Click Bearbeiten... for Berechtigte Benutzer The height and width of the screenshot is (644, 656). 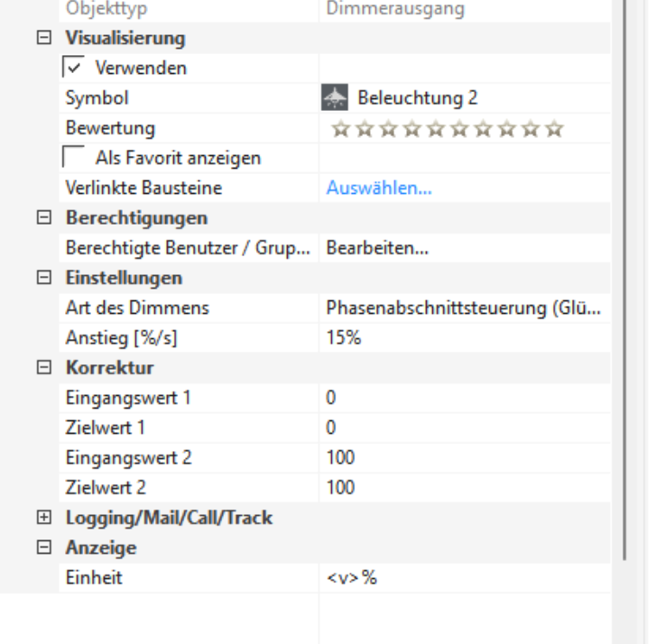377,248
